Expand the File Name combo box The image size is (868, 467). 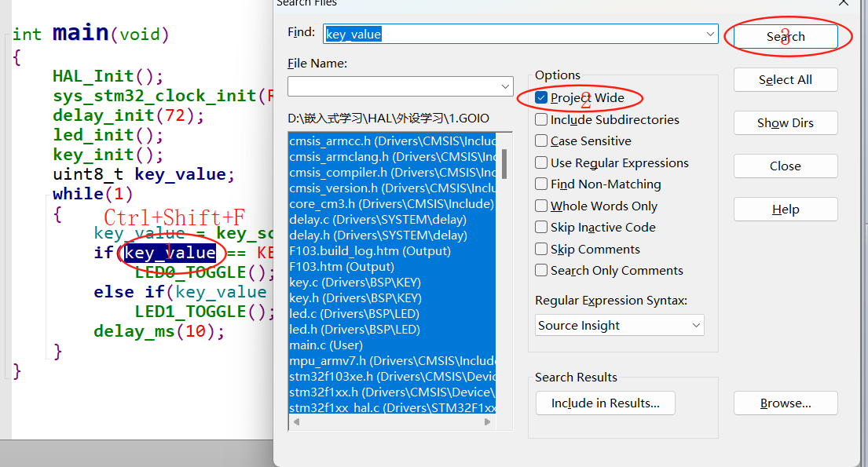[505, 86]
